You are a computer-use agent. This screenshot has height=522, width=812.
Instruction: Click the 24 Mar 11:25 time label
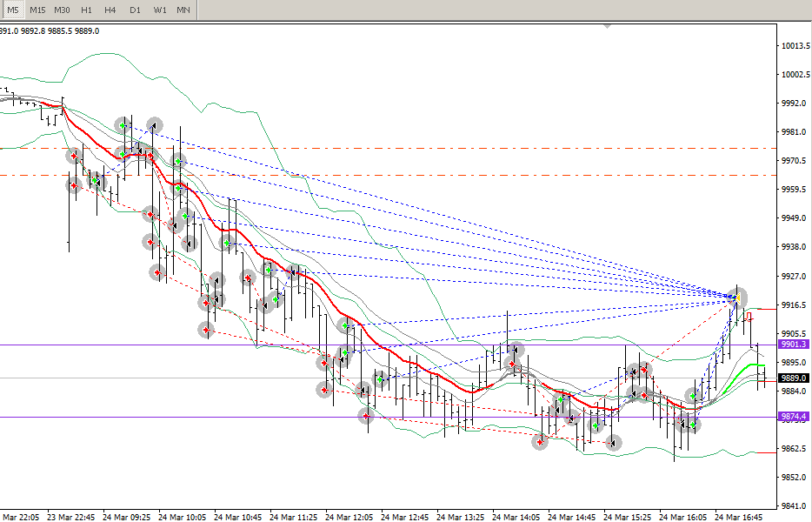(x=294, y=517)
